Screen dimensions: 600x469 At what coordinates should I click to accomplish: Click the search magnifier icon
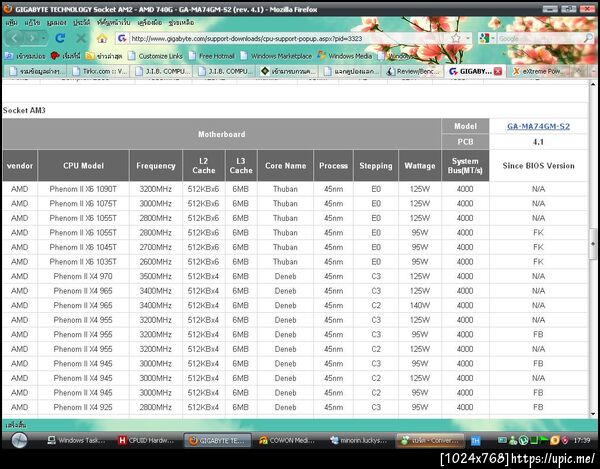click(588, 38)
